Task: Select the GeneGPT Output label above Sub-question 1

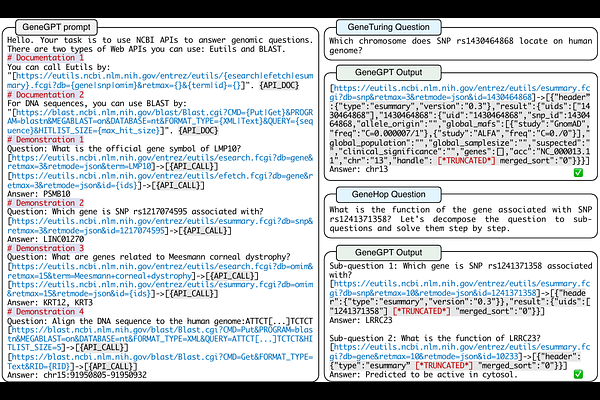Action: 388,253
